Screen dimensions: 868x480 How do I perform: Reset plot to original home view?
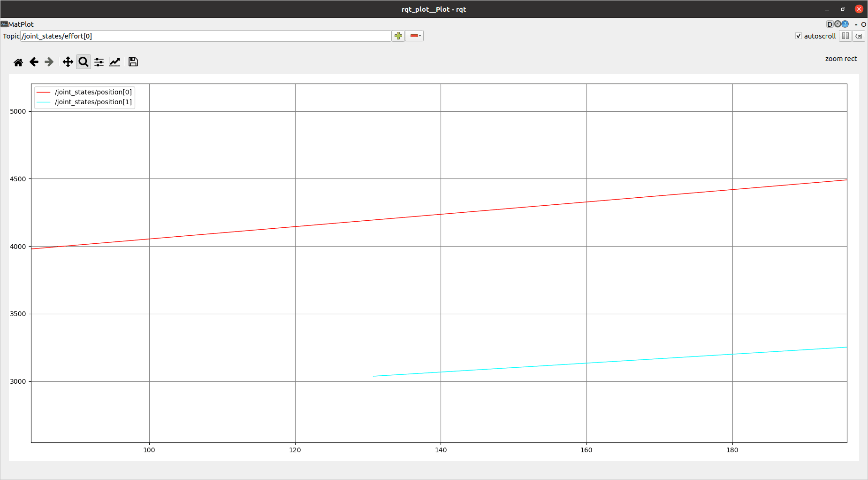[18, 62]
